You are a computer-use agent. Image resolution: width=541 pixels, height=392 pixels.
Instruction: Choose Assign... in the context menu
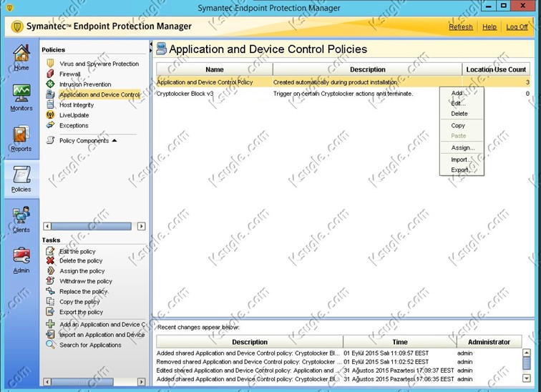coord(462,147)
